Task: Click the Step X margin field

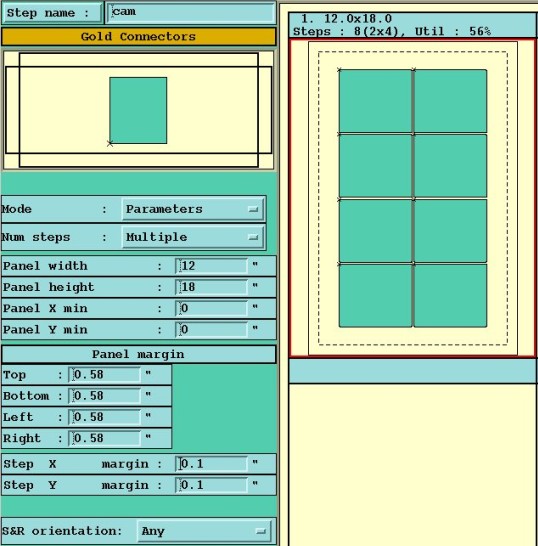Action: click(212, 464)
